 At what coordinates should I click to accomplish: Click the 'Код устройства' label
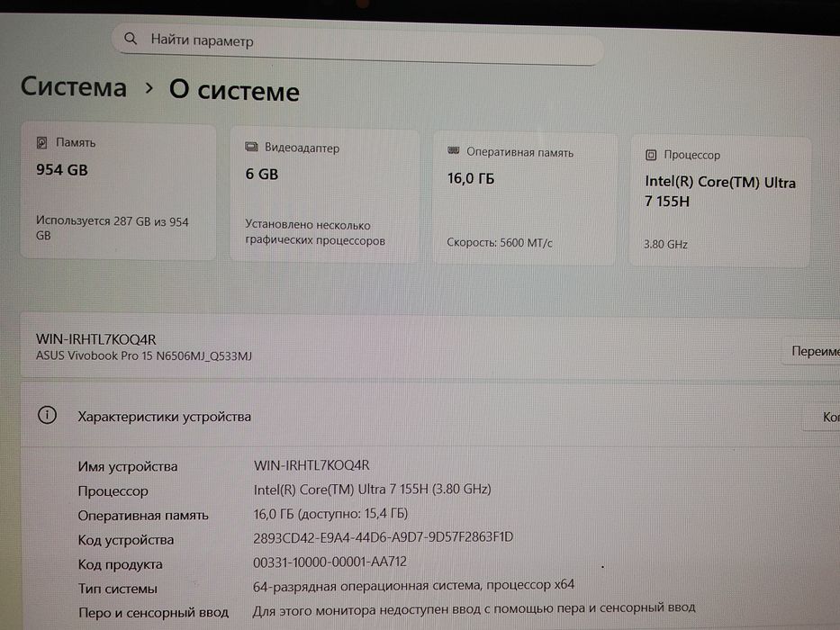(126, 539)
